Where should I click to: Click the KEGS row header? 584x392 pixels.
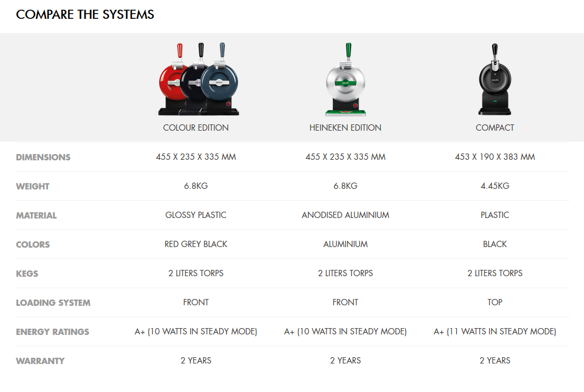coord(27,274)
